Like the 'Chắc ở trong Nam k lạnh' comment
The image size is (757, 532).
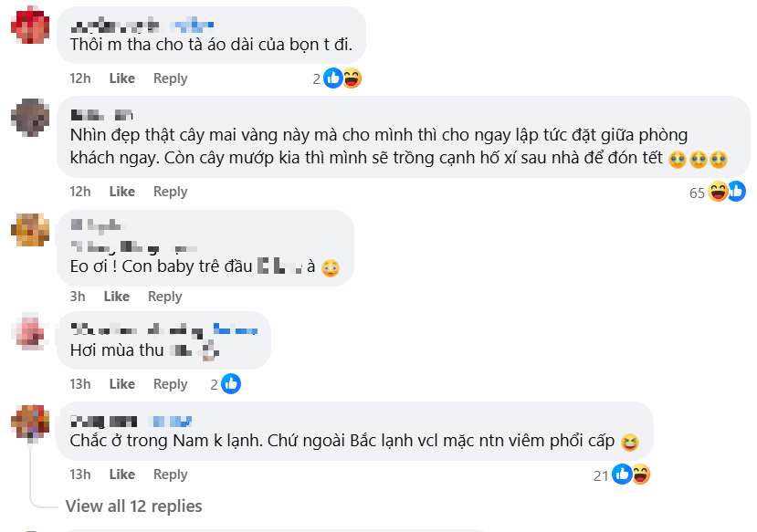point(121,475)
